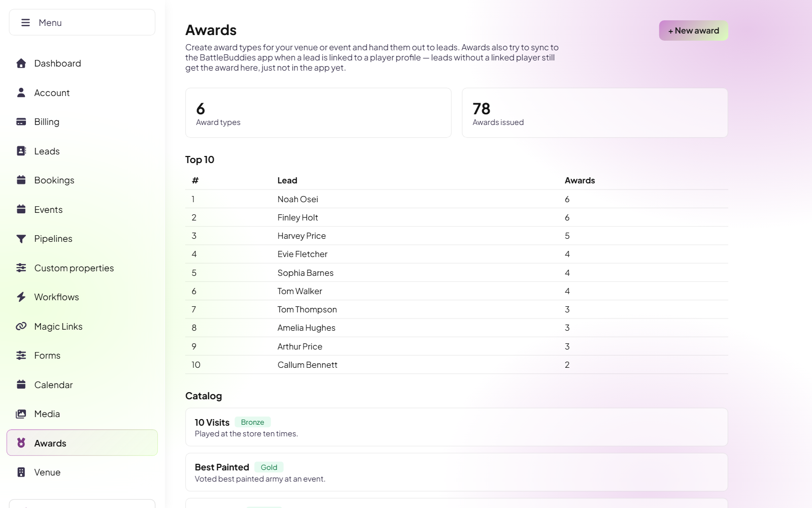
Task: Open the 10 Visits award card
Action: [456, 427]
